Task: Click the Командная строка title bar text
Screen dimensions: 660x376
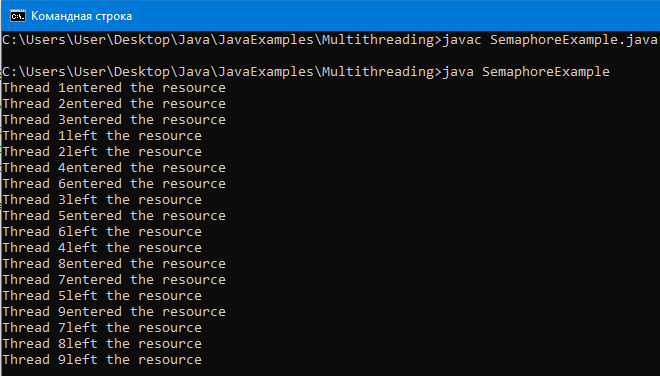Action: [x=81, y=16]
